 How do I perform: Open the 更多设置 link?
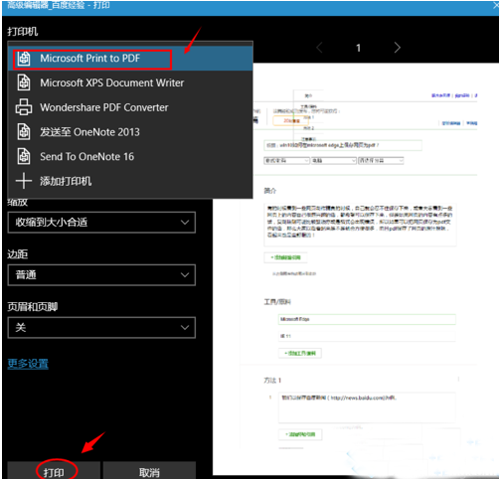coord(28,363)
